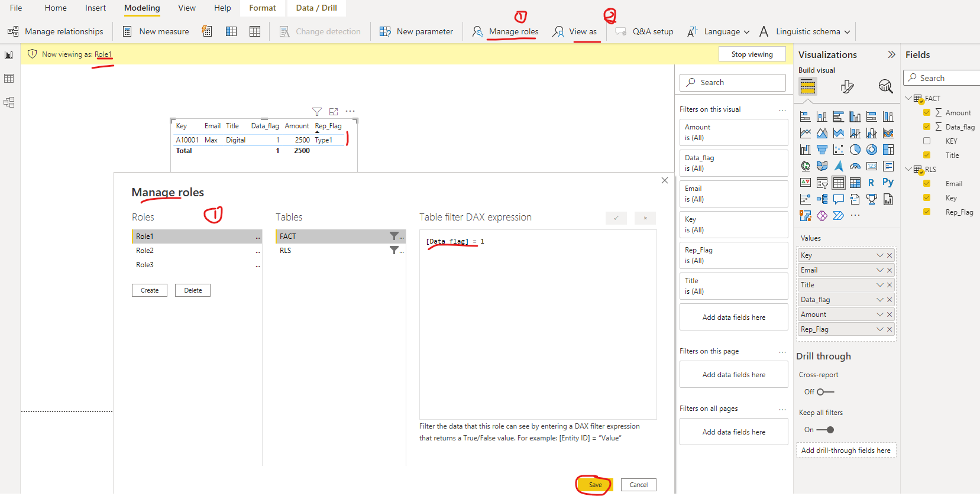Switch to Data view in left sidebar

click(9, 79)
